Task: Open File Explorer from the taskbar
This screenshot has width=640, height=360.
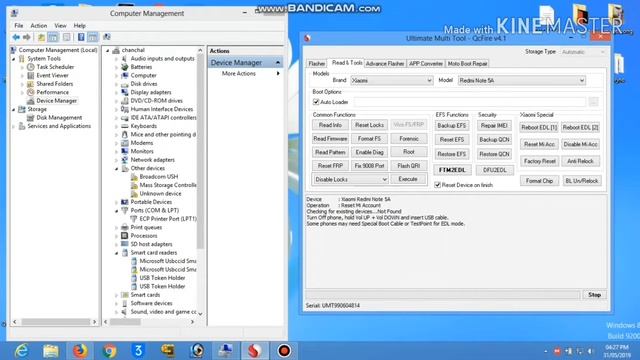Action: pos(51,351)
